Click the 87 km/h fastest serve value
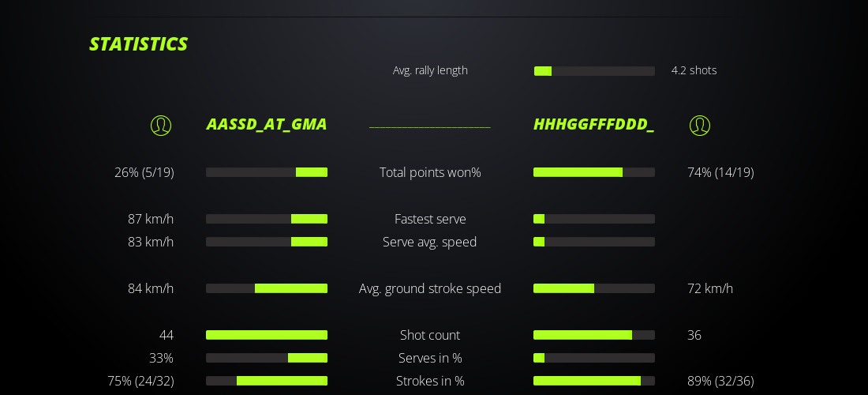 (151, 219)
